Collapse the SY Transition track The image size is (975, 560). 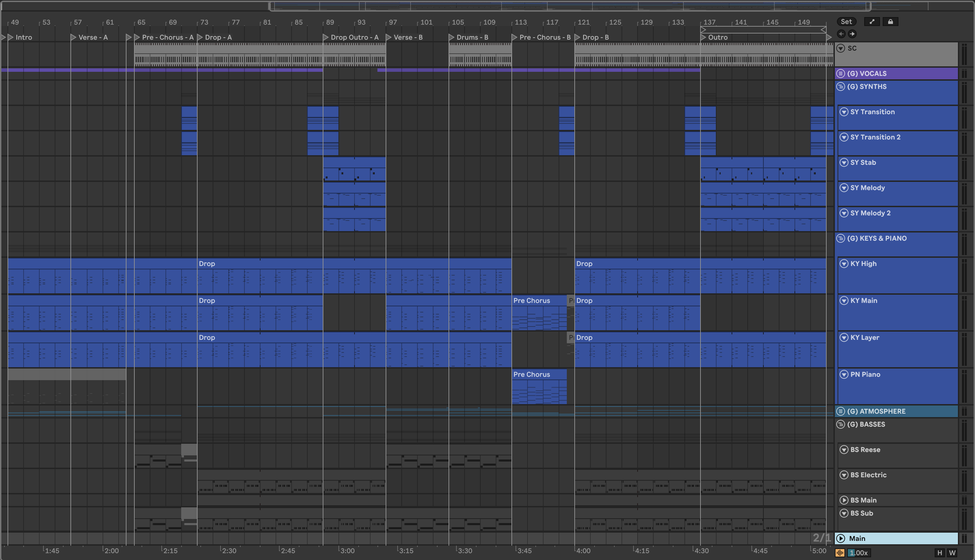pyautogui.click(x=844, y=112)
